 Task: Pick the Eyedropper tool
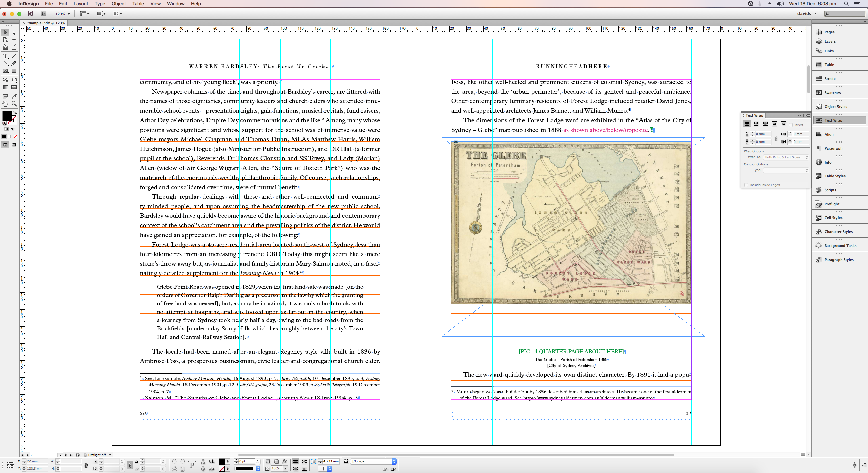(x=14, y=97)
